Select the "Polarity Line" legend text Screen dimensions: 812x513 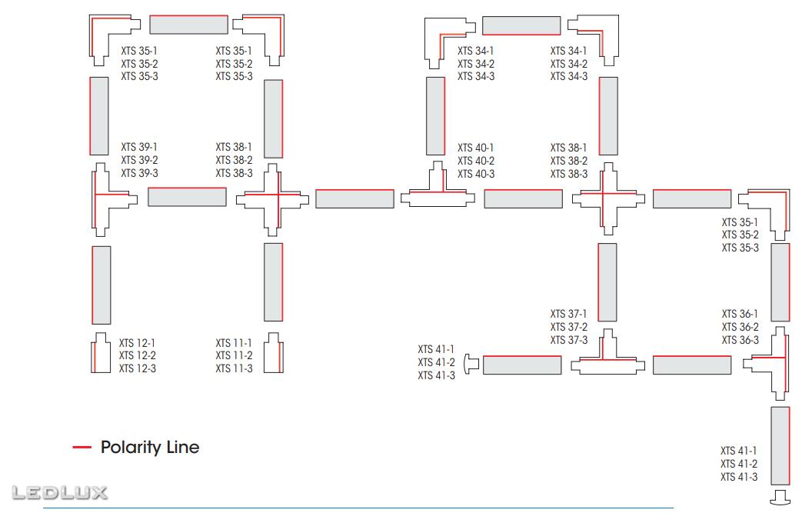[149, 448]
